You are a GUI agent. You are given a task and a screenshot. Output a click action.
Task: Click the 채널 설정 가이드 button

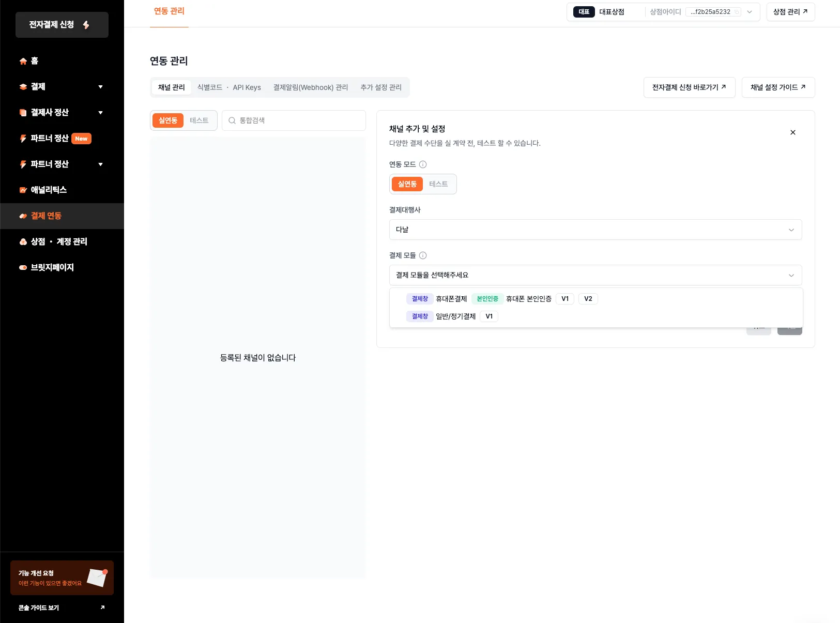coord(777,87)
